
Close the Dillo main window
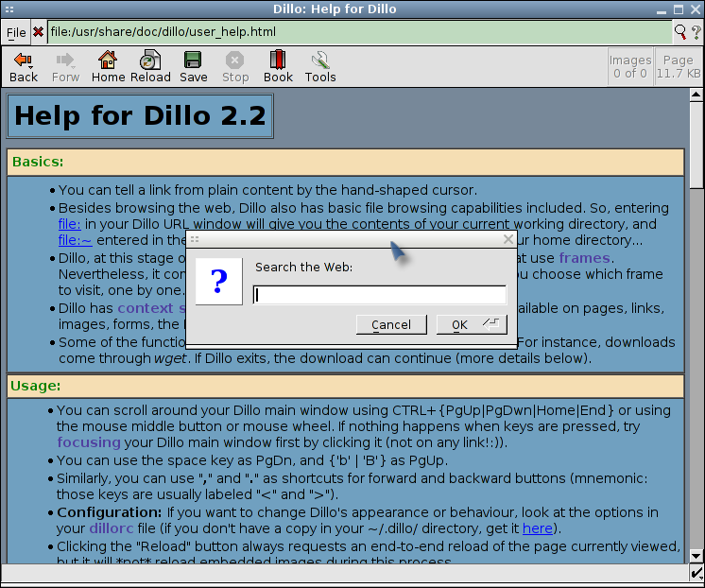coord(696,9)
